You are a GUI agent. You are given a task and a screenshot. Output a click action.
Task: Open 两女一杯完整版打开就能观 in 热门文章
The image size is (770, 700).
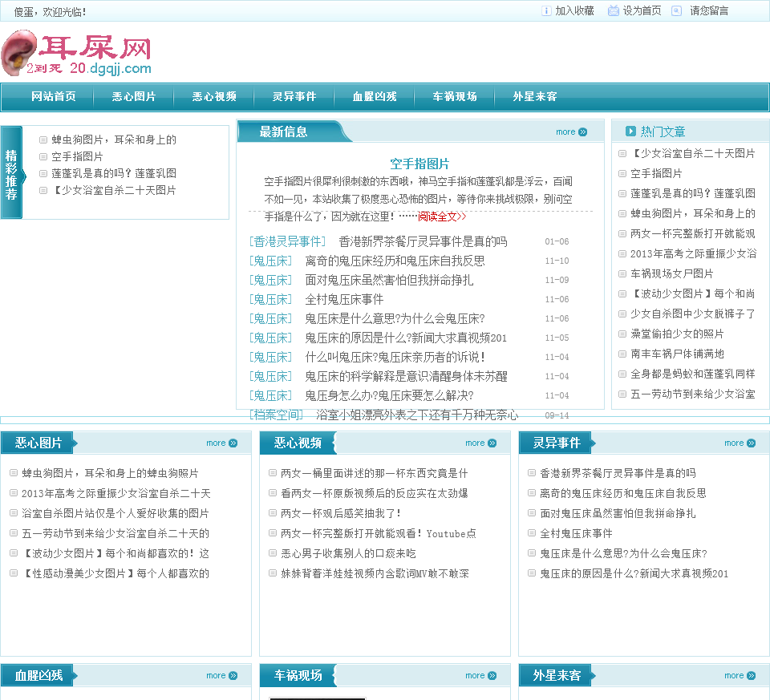click(692, 233)
